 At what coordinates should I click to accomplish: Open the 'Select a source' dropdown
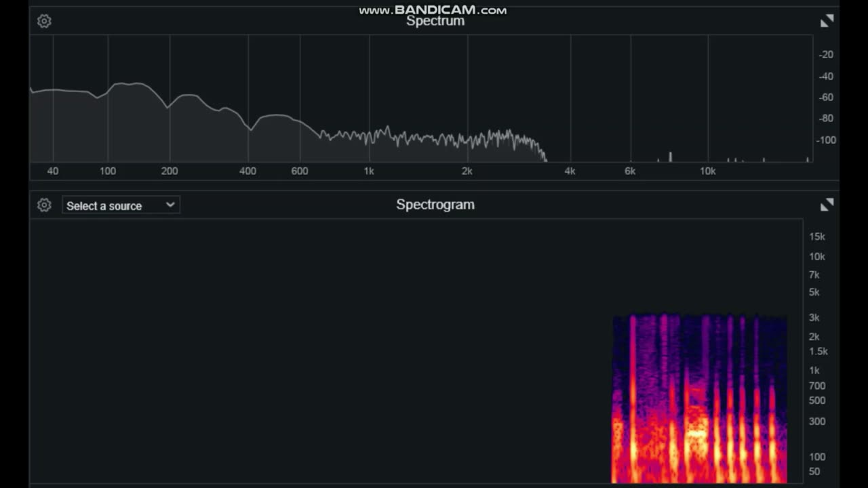point(121,205)
